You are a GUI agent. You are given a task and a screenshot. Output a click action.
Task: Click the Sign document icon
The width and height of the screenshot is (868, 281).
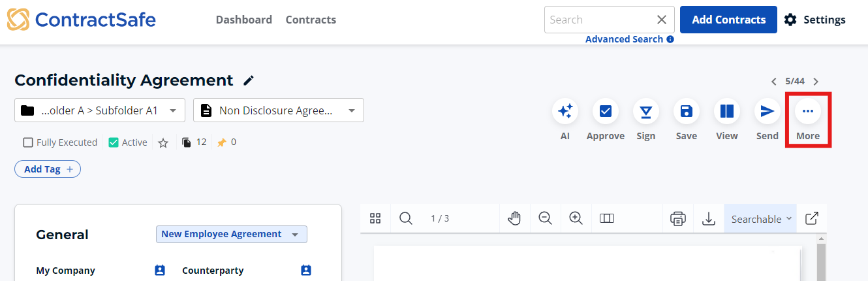point(646,111)
